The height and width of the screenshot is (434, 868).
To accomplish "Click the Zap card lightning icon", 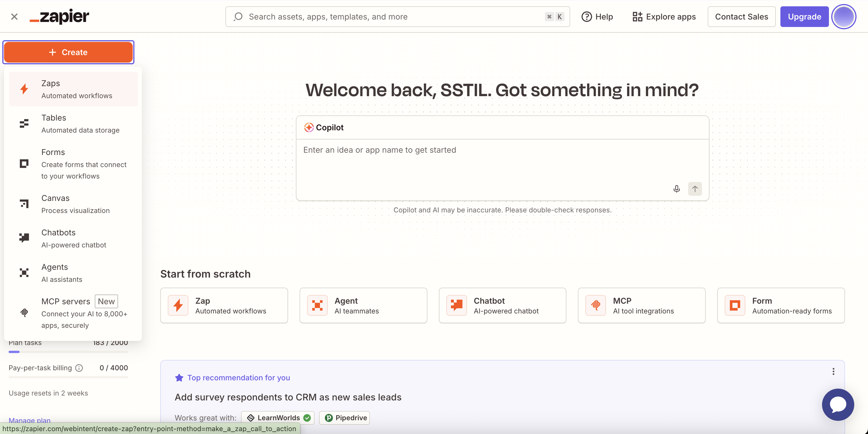I will click(178, 305).
